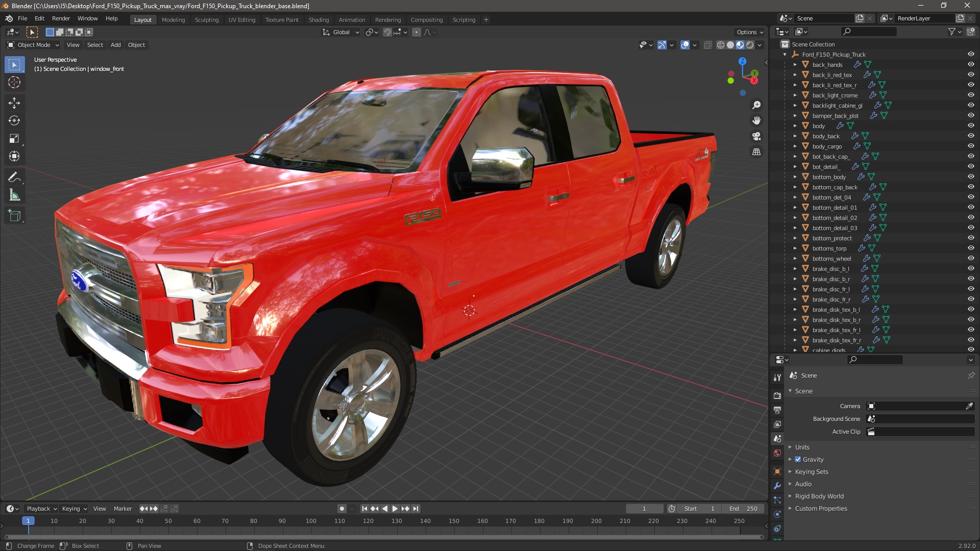Viewport: 980px width, 551px height.
Task: Hide the bottoms_wheel object
Action: pos(971,258)
